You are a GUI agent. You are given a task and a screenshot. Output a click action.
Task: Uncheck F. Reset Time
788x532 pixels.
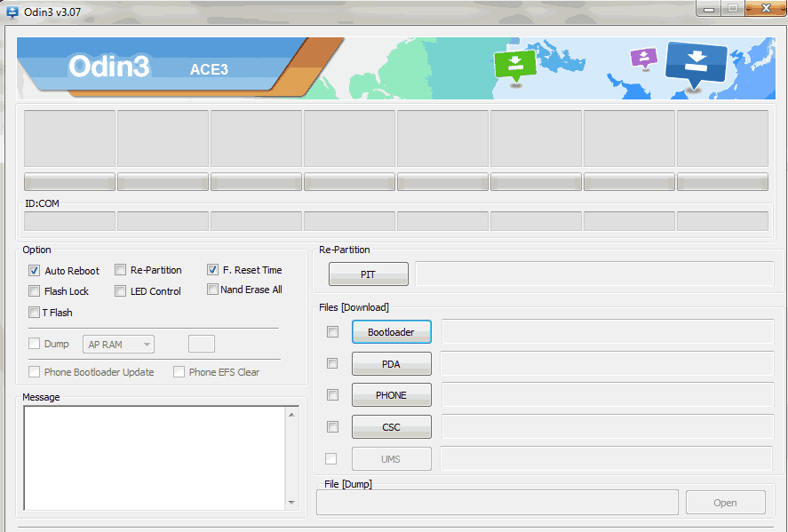pos(212,270)
